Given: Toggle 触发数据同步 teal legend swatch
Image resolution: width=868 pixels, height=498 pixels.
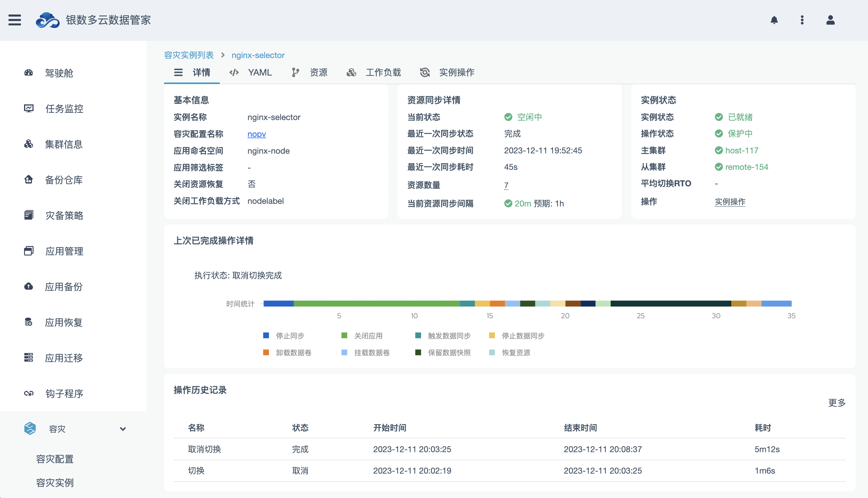Looking at the screenshot, I should [x=418, y=335].
